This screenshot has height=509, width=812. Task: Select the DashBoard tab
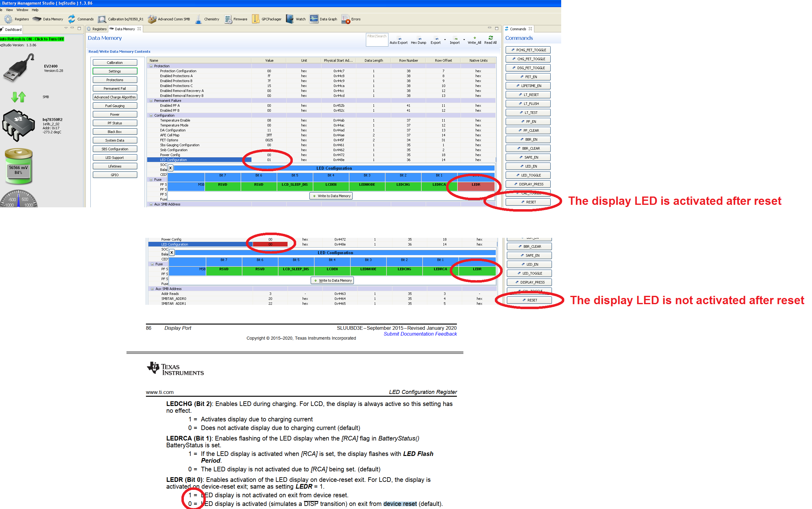coord(11,30)
